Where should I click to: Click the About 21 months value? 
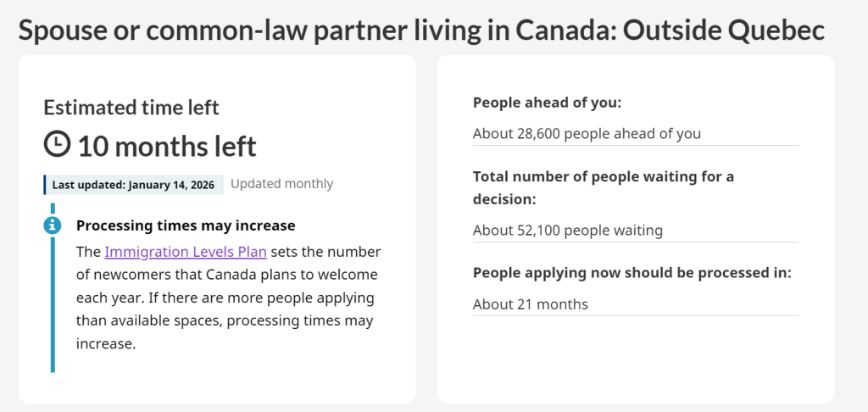(531, 304)
